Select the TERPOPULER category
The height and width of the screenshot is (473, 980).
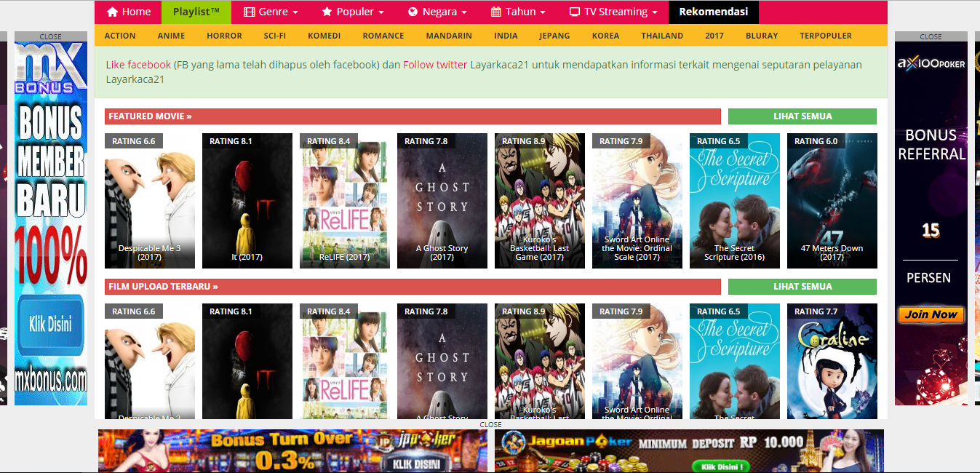click(x=826, y=36)
